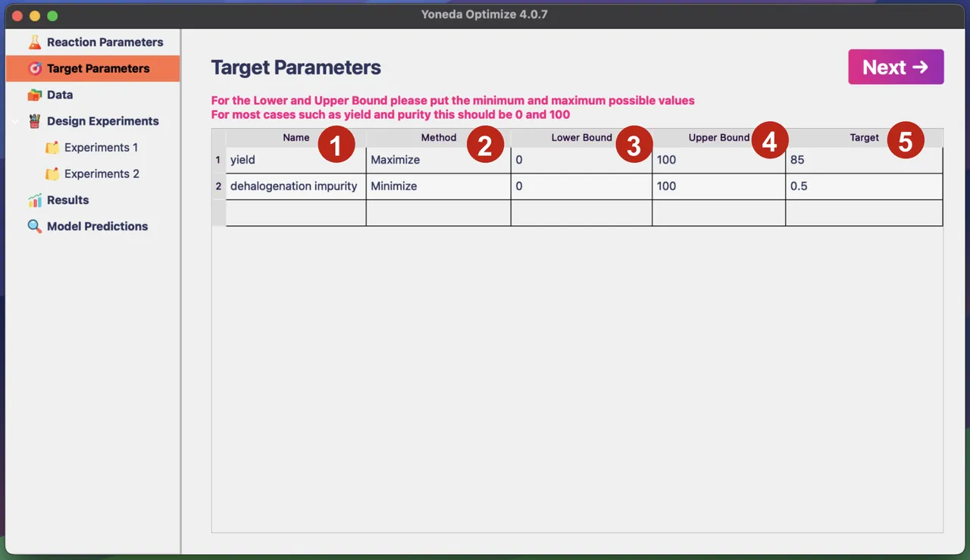Click the empty Upper Bound cell in third row

[x=718, y=213]
